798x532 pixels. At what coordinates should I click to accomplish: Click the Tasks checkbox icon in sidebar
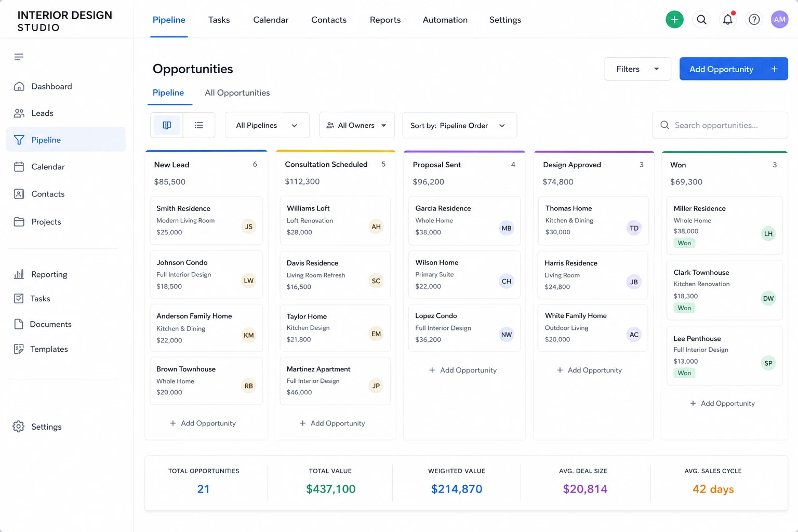tap(19, 298)
